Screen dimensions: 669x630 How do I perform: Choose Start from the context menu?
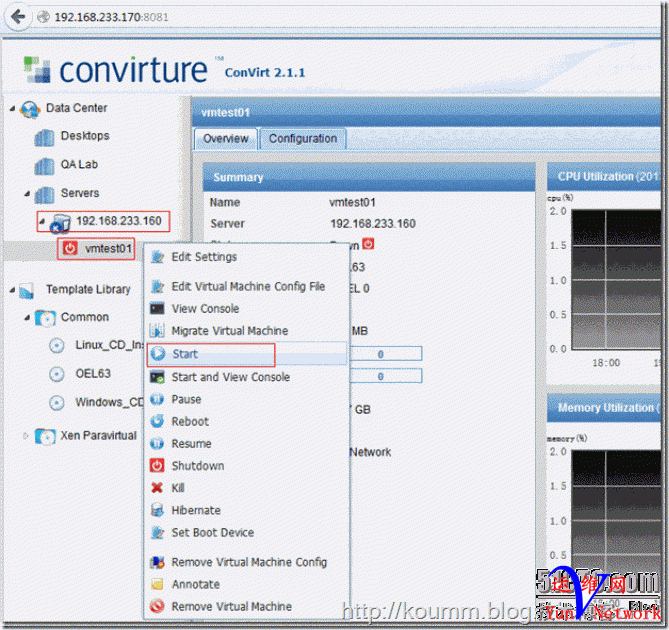pyautogui.click(x=247, y=354)
